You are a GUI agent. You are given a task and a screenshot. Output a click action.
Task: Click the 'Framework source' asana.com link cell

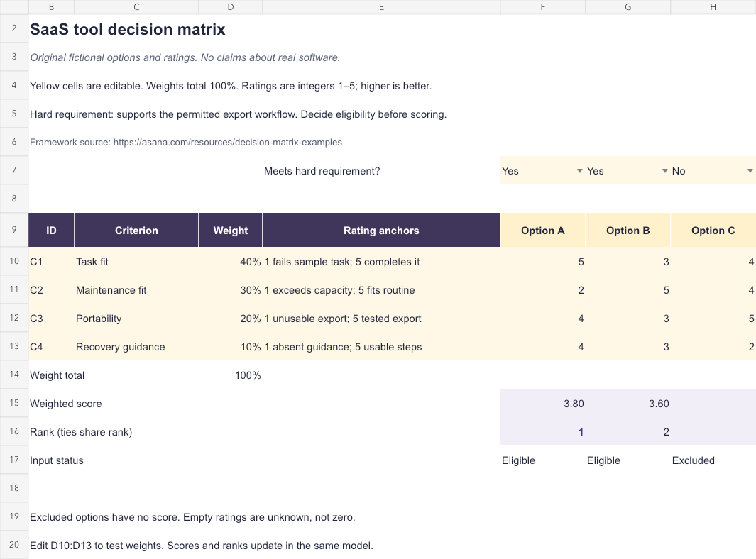tap(186, 142)
